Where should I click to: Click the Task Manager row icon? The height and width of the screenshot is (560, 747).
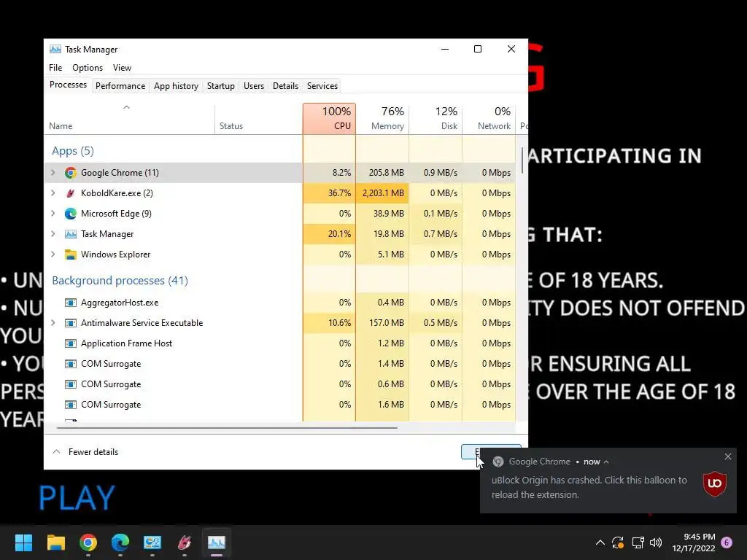coord(71,234)
